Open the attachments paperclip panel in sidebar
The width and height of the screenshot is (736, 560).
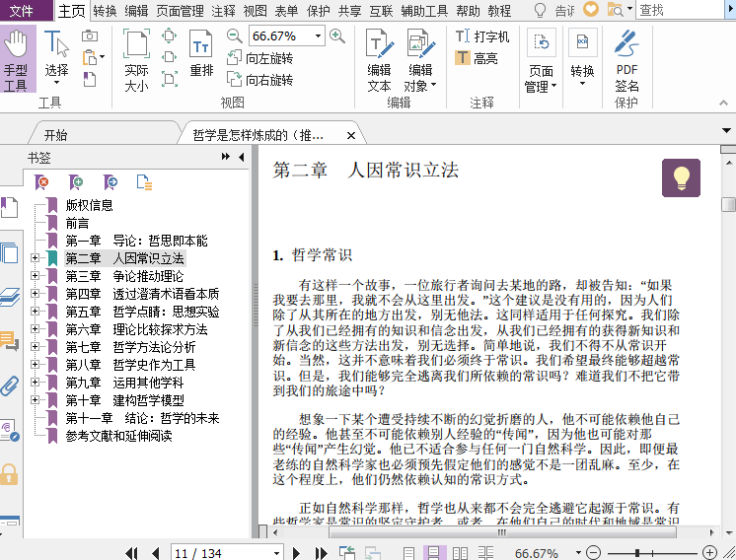coord(10,385)
